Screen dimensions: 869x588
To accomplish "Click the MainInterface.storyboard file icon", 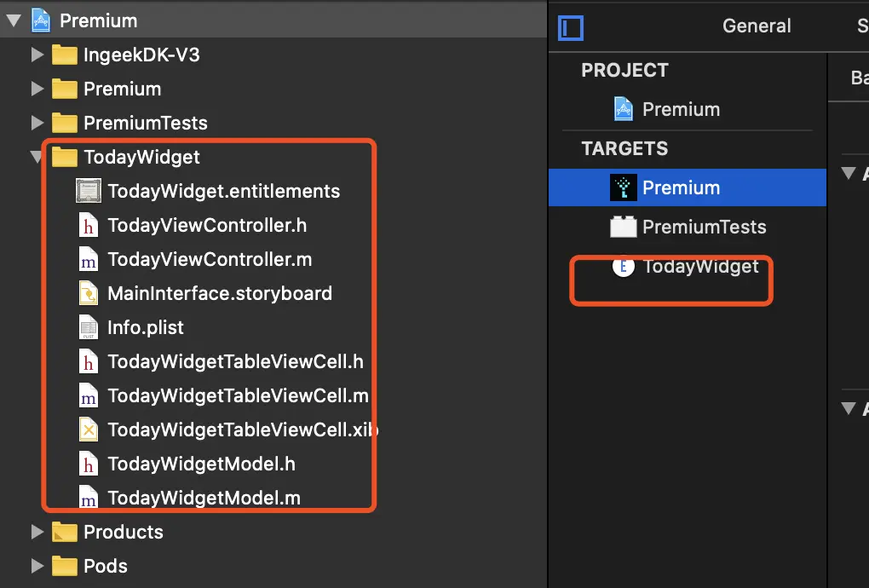I will [x=88, y=293].
